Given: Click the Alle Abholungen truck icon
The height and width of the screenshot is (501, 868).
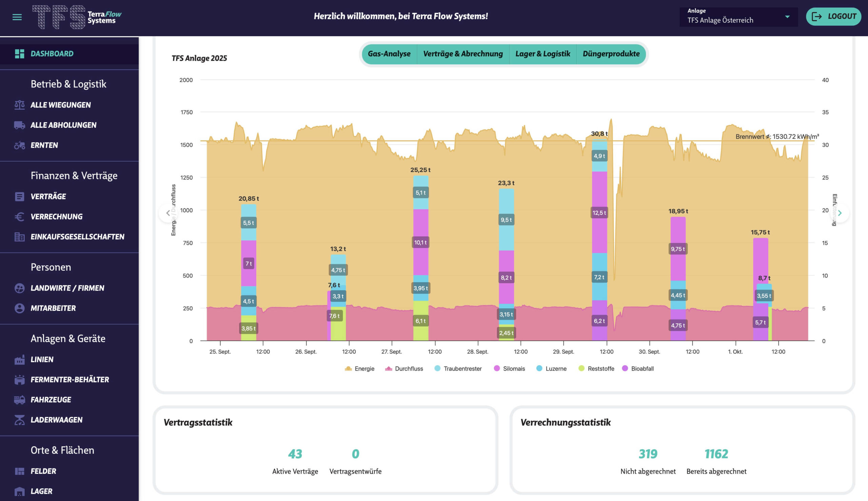Looking at the screenshot, I should [19, 125].
